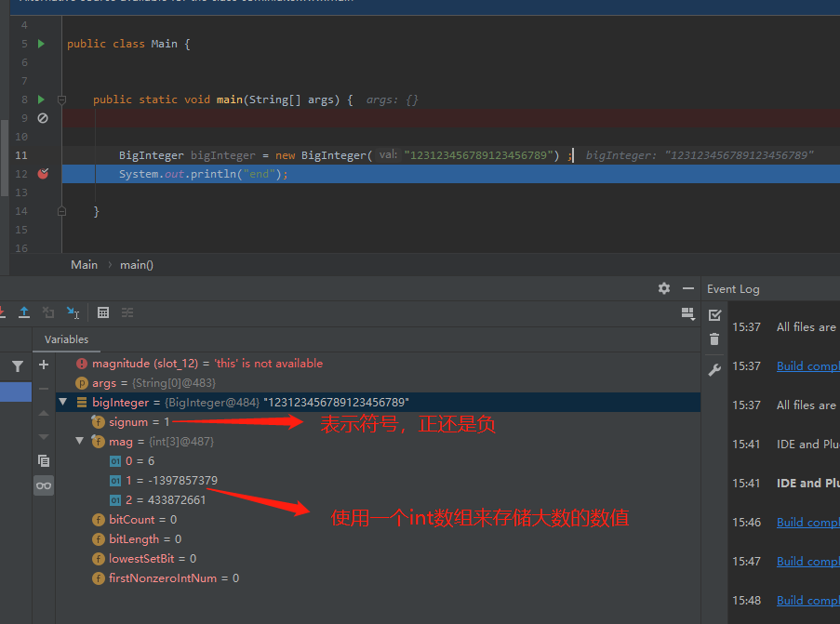
Task: Toggle the Show Watches glasses icon
Action: (x=44, y=485)
